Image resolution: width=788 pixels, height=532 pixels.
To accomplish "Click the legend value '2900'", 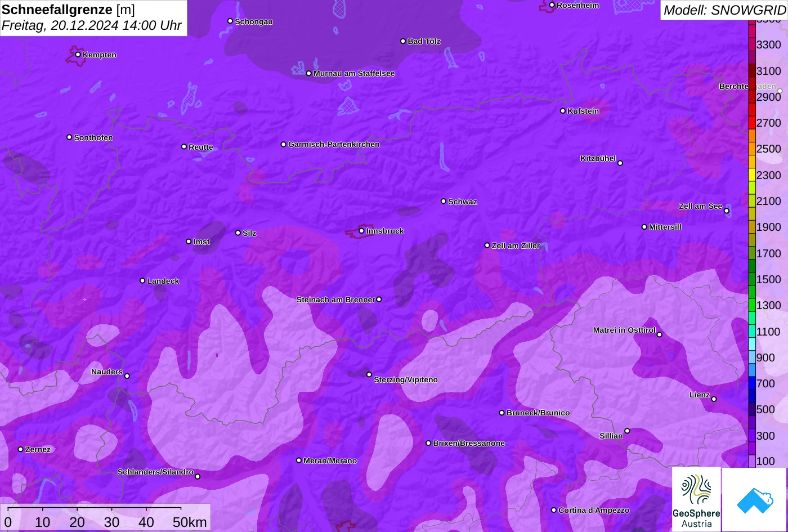I will coord(769,97).
